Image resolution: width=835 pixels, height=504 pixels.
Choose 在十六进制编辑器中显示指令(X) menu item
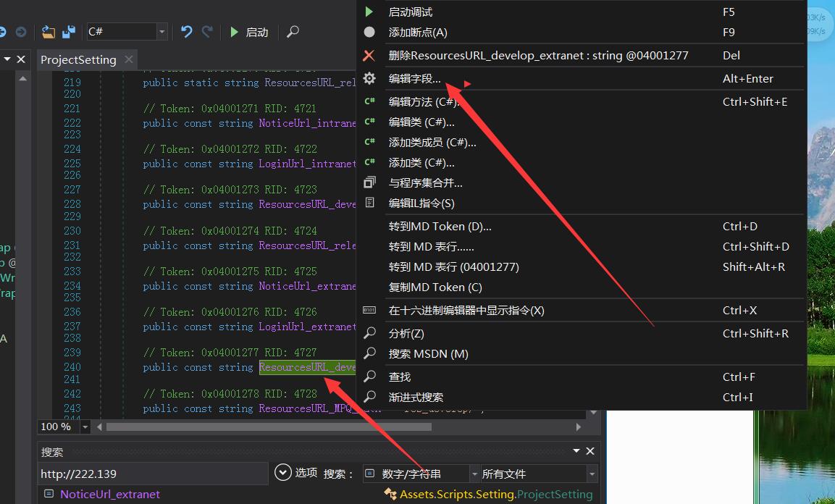click(x=466, y=310)
